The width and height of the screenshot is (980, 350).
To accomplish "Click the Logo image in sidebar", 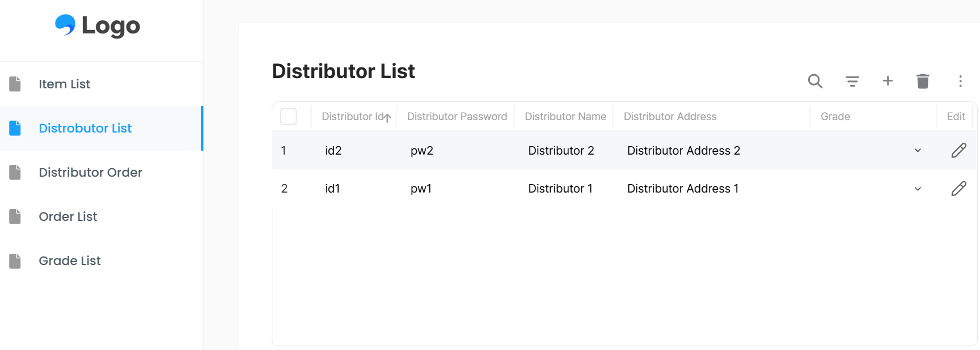I will (x=98, y=25).
